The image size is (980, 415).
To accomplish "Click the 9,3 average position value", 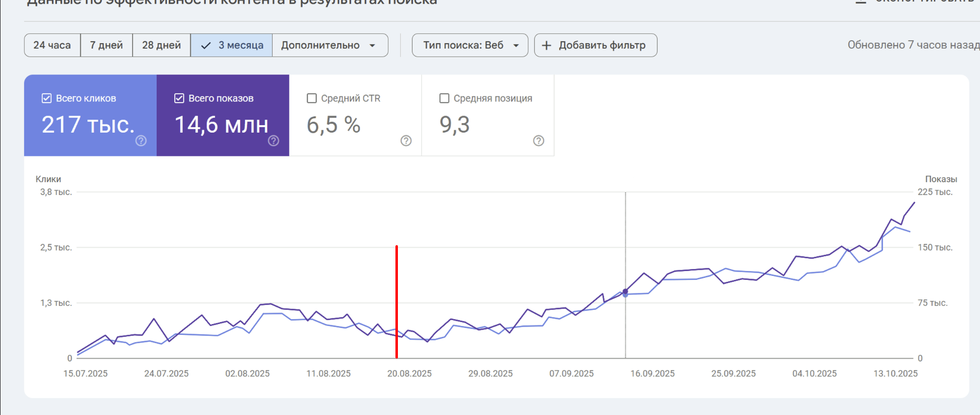I will point(454,125).
